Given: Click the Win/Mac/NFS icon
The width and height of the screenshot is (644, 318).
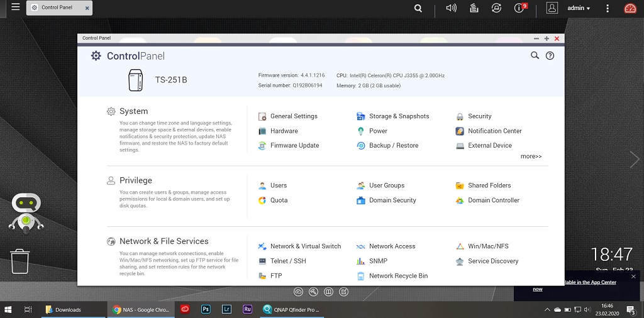Looking at the screenshot, I should [x=460, y=246].
